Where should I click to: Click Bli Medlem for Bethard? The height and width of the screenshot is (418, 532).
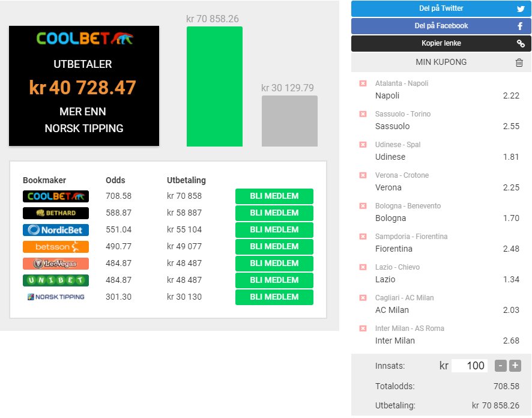[274, 213]
